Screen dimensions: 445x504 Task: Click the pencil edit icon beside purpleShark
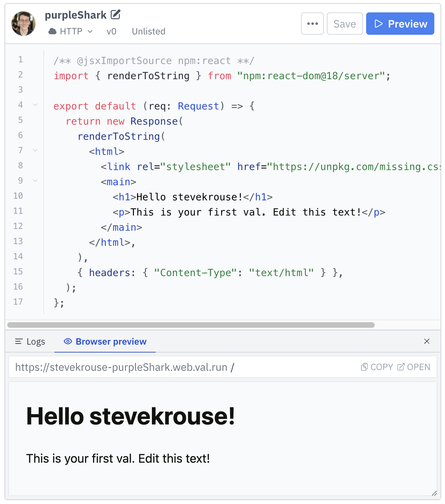tap(116, 14)
